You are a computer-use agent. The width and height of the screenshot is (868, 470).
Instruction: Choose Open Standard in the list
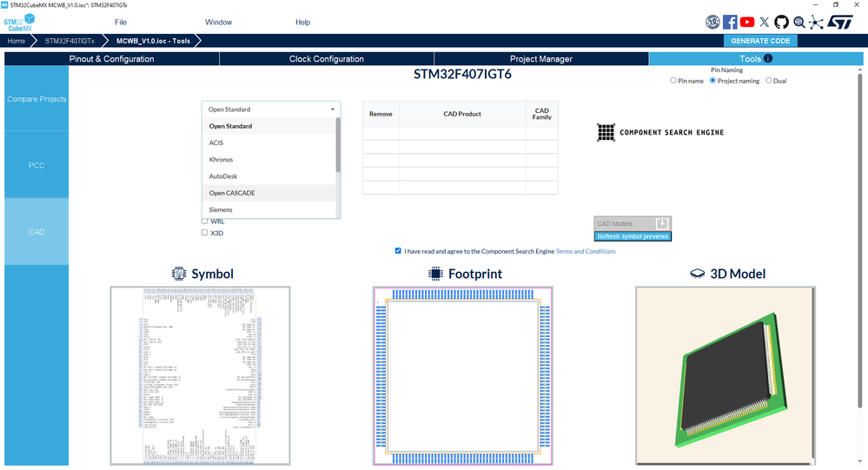(x=269, y=126)
